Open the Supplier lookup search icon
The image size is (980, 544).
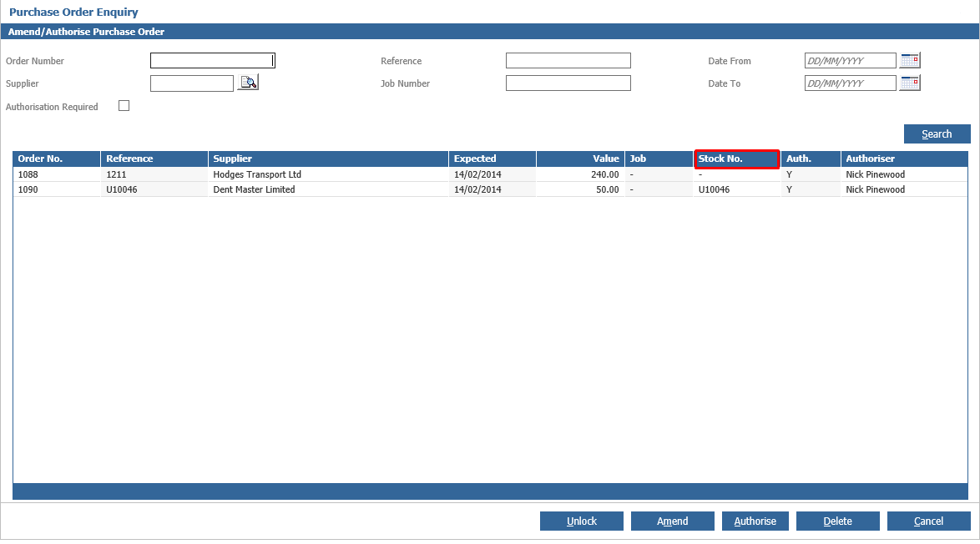[x=248, y=83]
